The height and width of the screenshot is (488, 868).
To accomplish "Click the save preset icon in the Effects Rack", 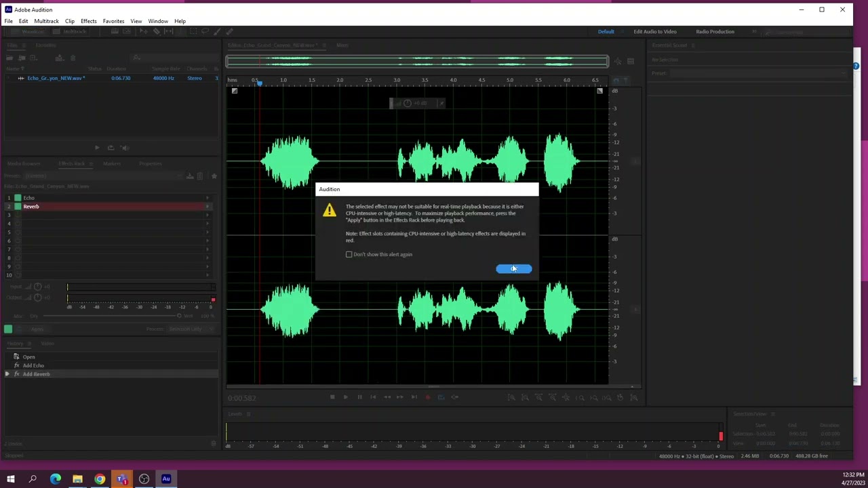I will tap(190, 176).
